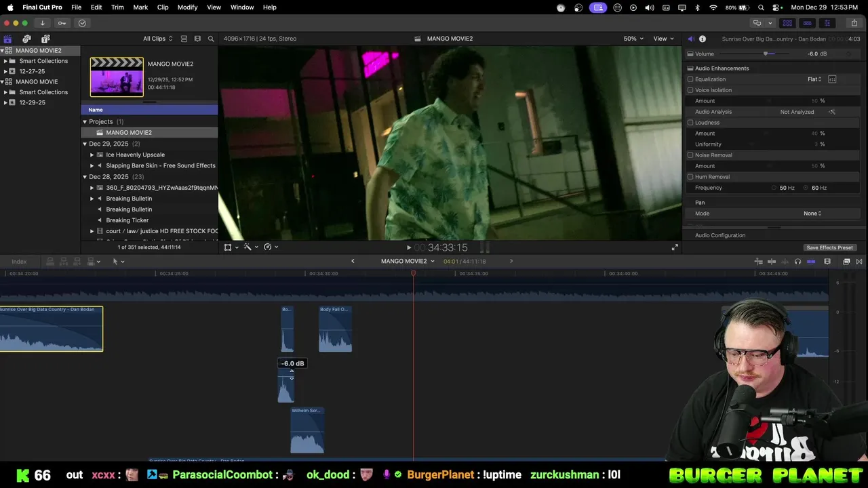Screen dimensions: 868x488
Task: Toggle the filmstrip/list view button in the browser
Action: coord(184,39)
